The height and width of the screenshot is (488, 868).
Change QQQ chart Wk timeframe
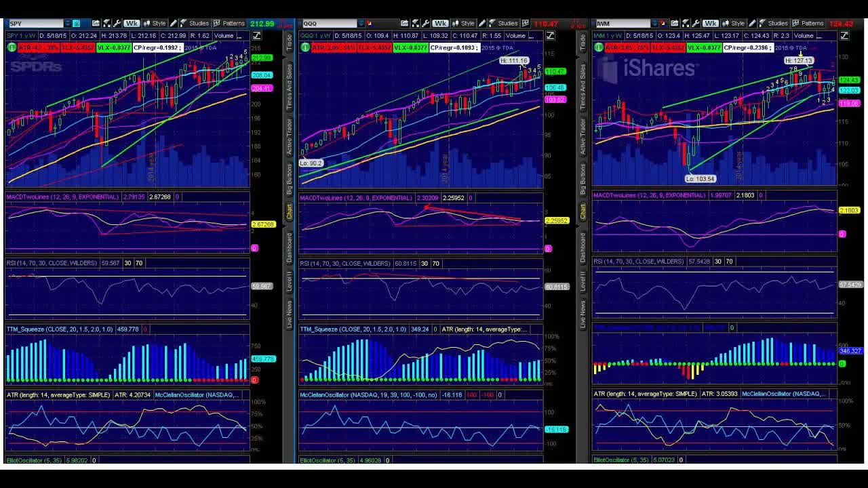point(440,23)
